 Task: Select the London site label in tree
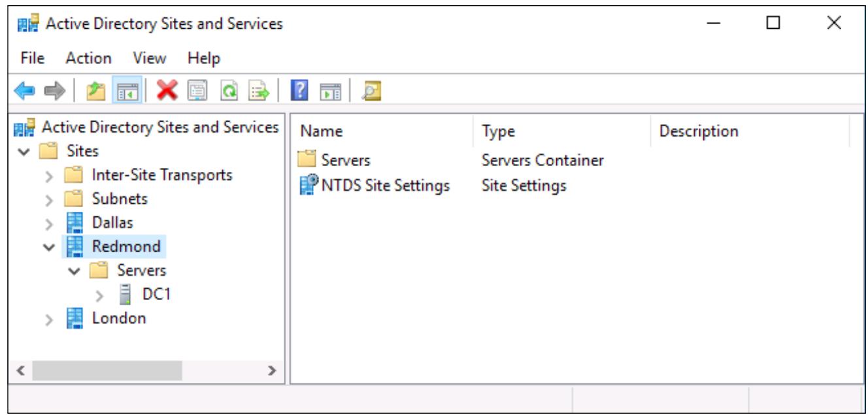pyautogui.click(x=119, y=318)
